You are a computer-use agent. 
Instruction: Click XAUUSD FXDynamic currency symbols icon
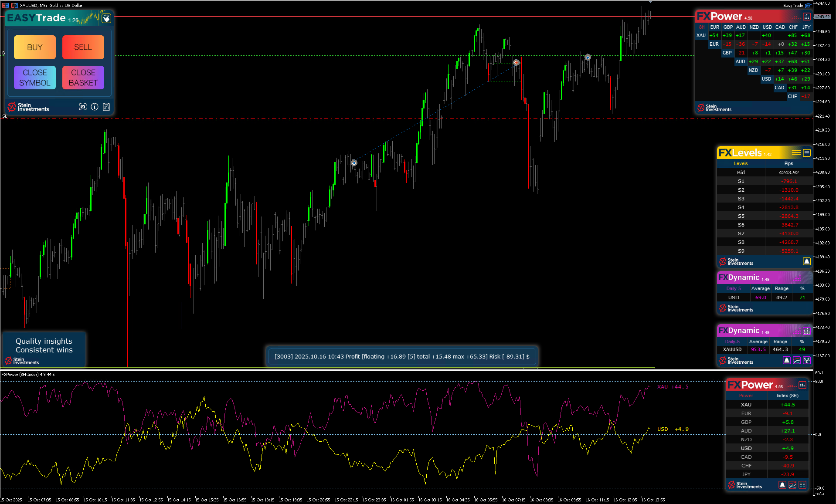tap(807, 360)
